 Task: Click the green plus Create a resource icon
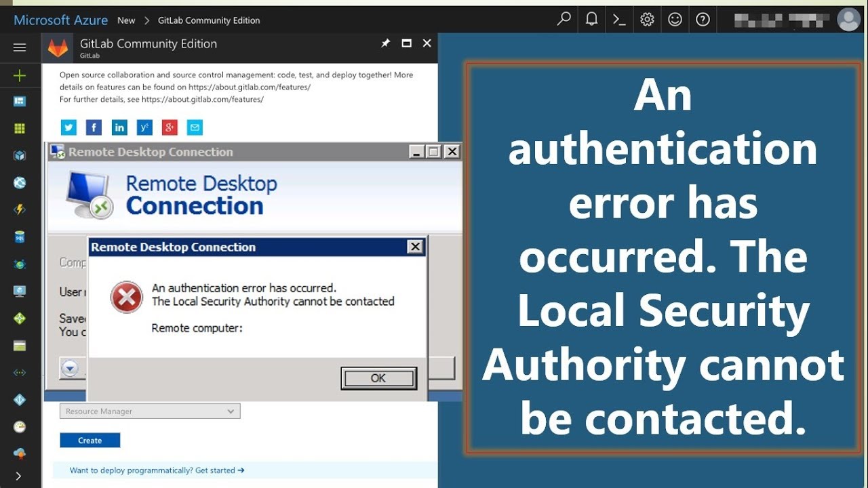pyautogui.click(x=20, y=76)
